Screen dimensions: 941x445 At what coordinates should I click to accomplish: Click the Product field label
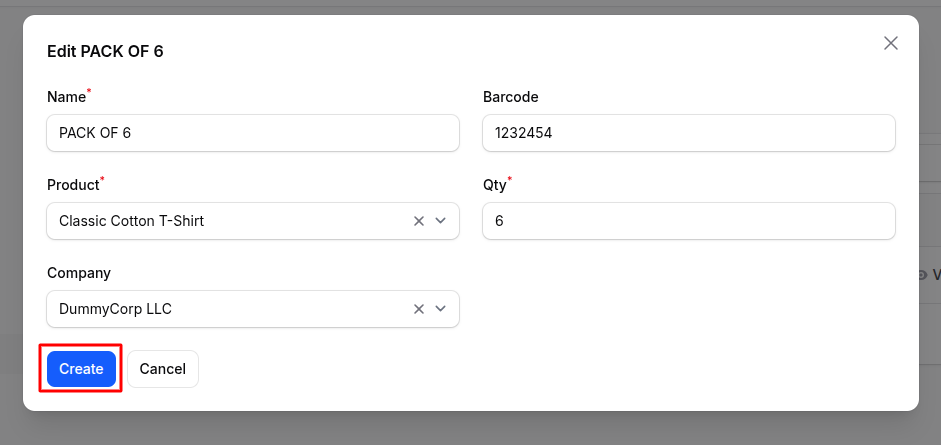point(73,185)
